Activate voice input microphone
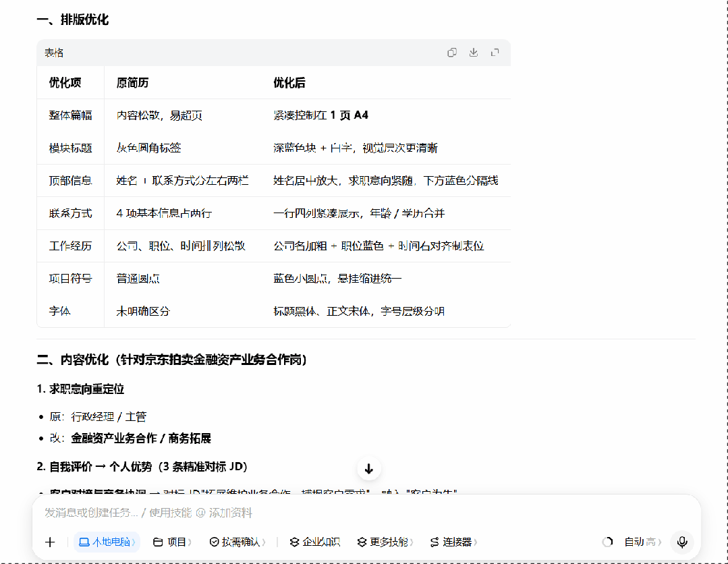Screen dimensions: 728x564 coord(682,542)
